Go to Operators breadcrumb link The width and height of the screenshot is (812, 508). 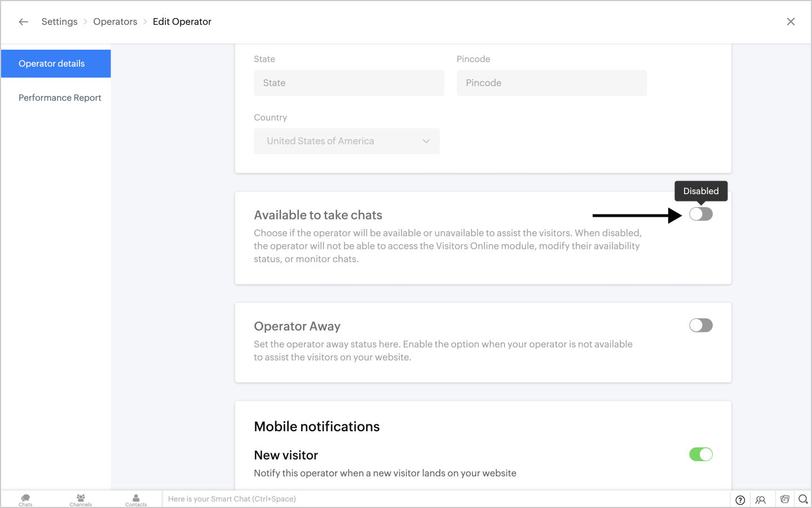coord(115,21)
